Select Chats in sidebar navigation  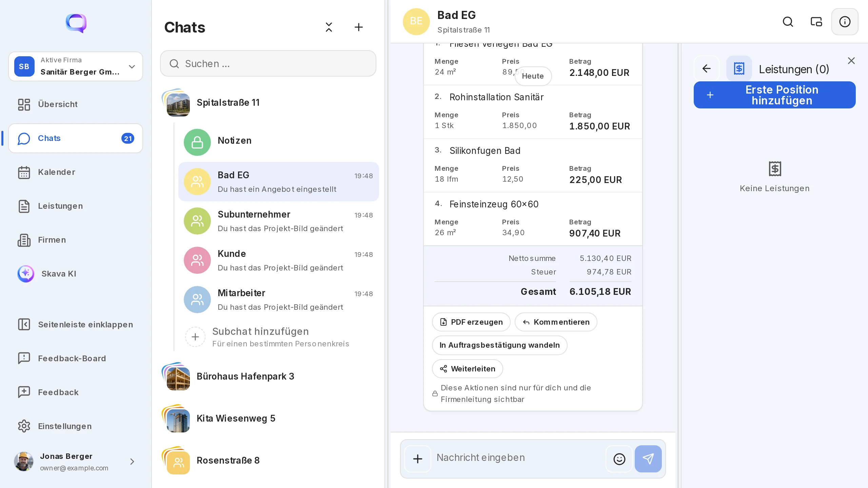tap(75, 138)
